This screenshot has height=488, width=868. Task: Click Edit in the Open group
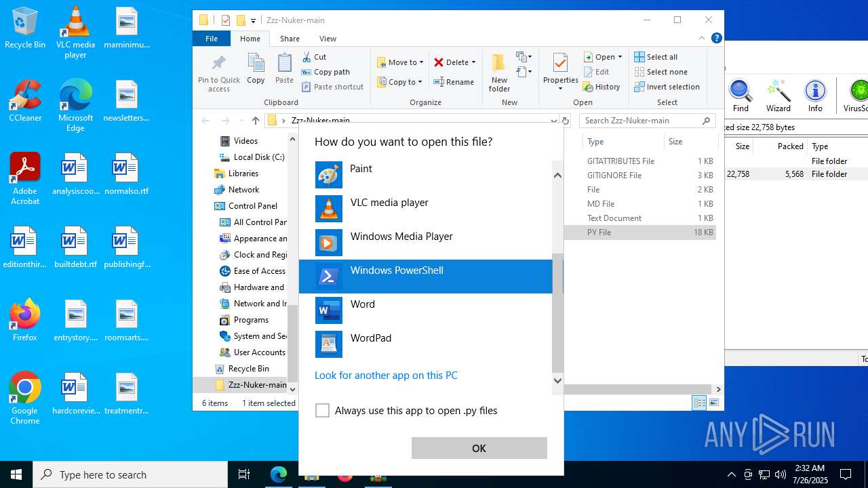595,72
